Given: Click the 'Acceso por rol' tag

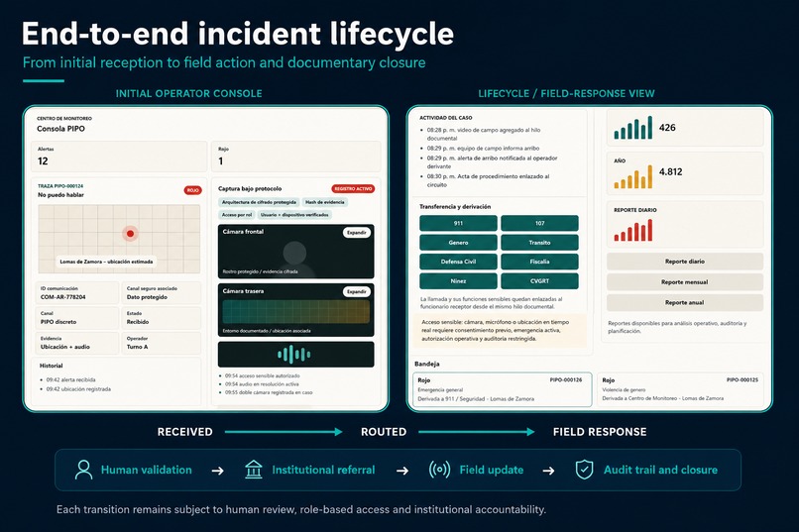Looking at the screenshot, I should point(237,215).
